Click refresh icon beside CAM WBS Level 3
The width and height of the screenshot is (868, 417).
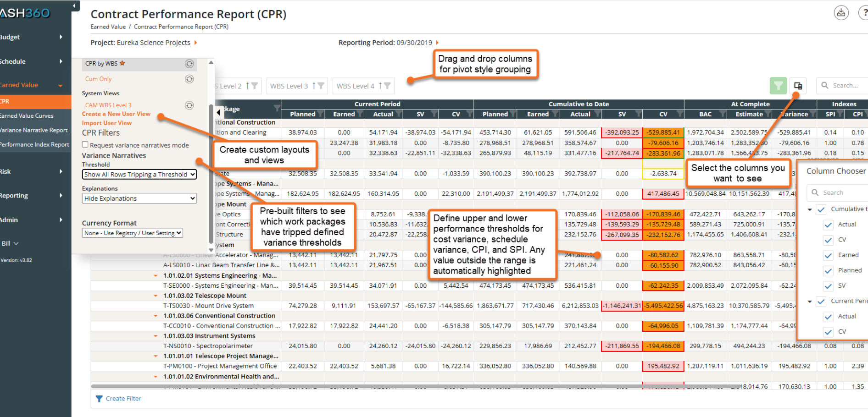pos(189,105)
